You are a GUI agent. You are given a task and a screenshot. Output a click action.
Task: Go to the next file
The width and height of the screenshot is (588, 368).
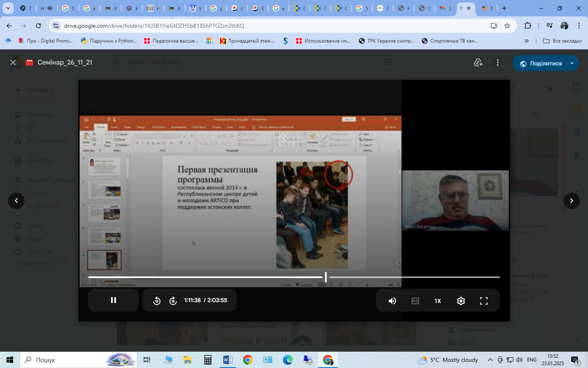click(571, 200)
